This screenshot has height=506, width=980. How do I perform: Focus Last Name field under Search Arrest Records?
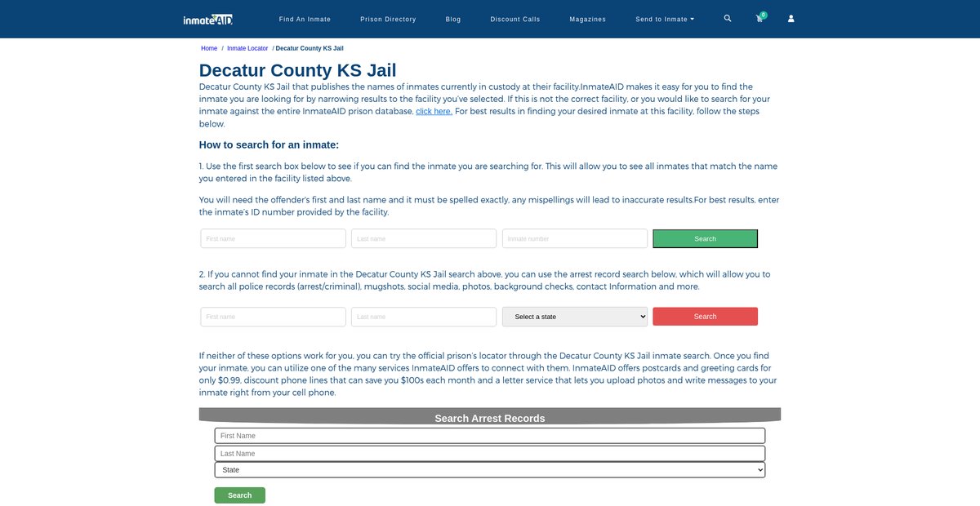(x=490, y=453)
